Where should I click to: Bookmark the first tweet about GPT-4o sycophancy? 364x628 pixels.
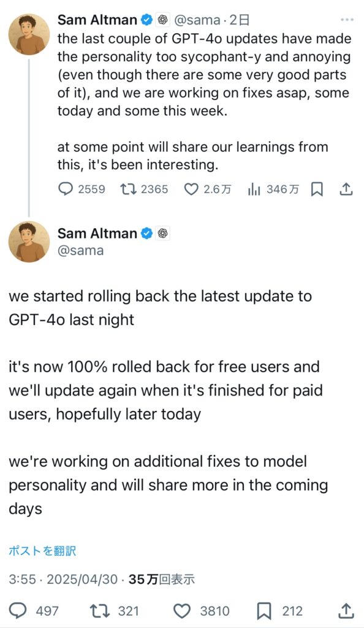[x=317, y=189]
